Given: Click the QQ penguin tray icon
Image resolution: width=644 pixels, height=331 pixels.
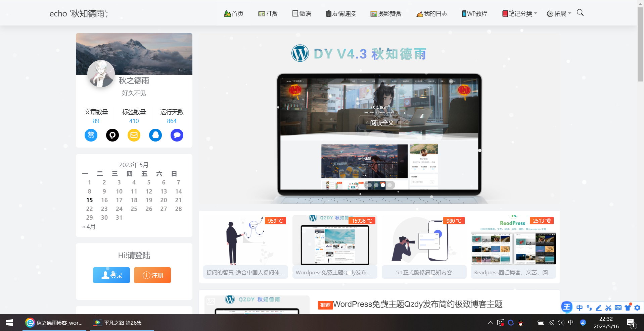Looking at the screenshot, I should point(521,323).
